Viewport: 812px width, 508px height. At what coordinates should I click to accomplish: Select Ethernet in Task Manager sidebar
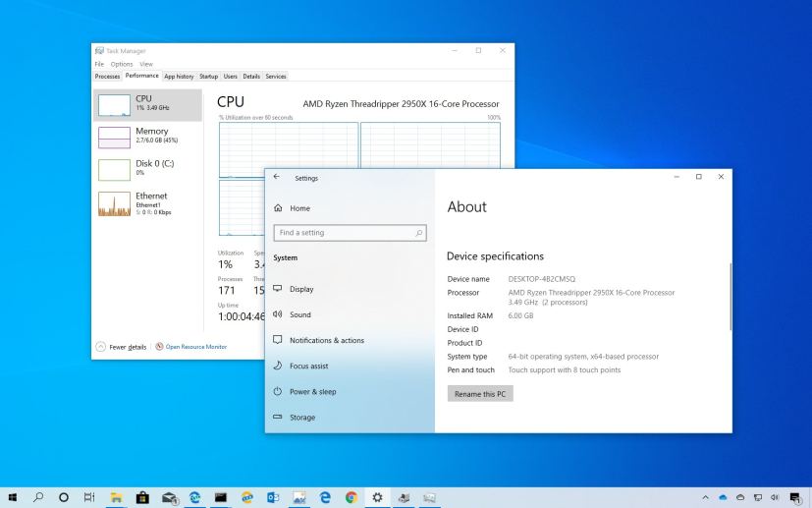click(x=147, y=203)
